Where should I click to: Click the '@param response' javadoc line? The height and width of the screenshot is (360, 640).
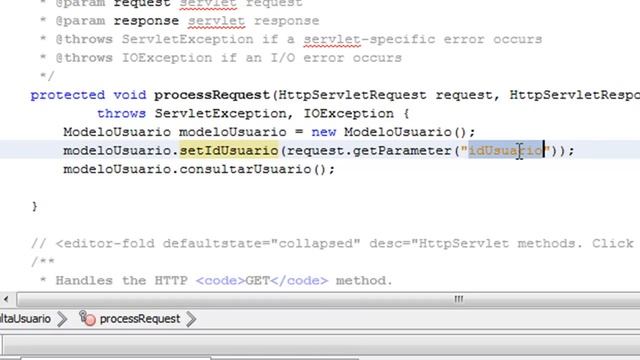click(180, 21)
